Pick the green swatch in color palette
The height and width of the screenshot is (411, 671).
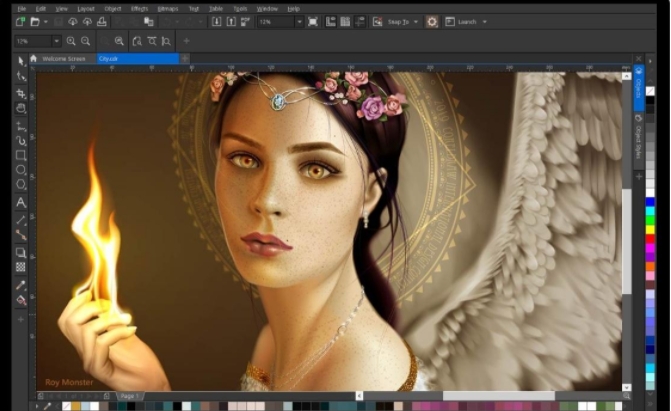[x=650, y=220]
